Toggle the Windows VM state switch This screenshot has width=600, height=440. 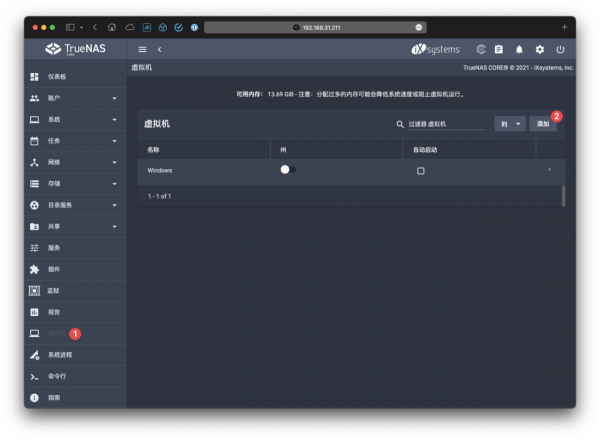(288, 169)
